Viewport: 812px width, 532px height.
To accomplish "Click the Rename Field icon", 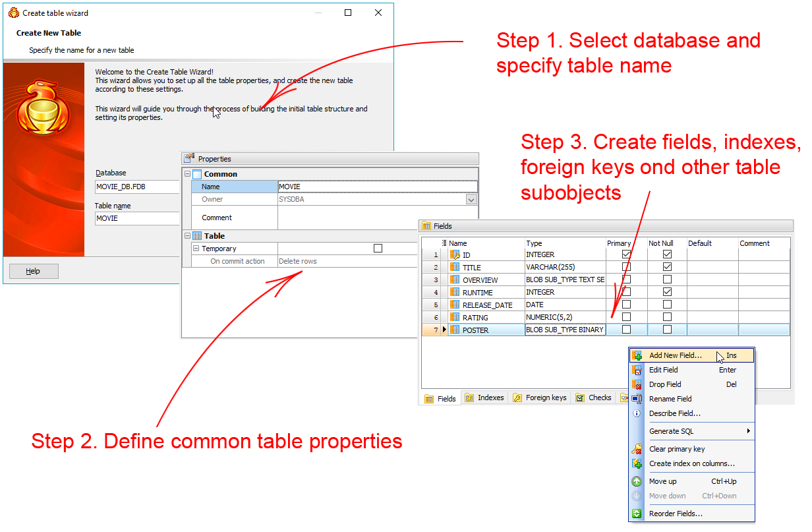I will coord(637,399).
